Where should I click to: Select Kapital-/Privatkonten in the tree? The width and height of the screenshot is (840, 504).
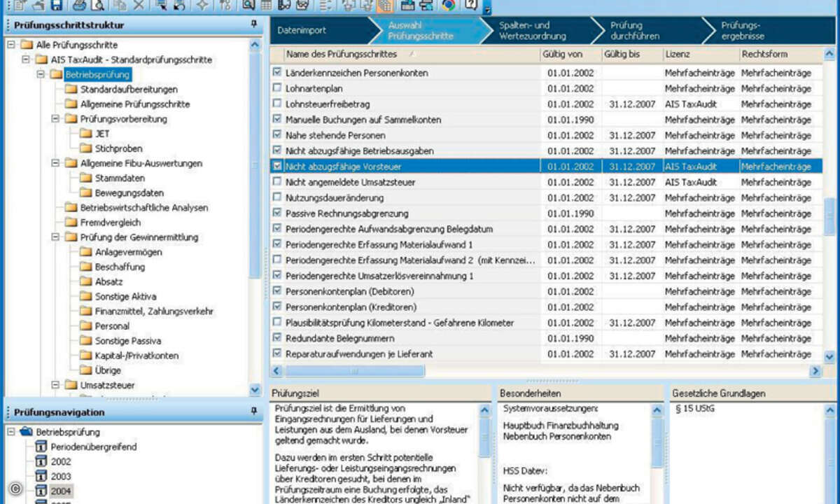coord(136,356)
